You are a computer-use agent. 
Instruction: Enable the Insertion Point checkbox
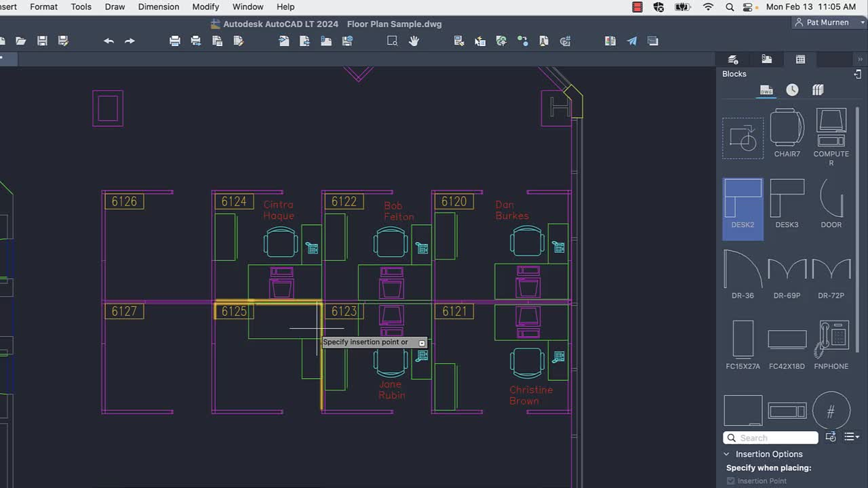point(731,481)
